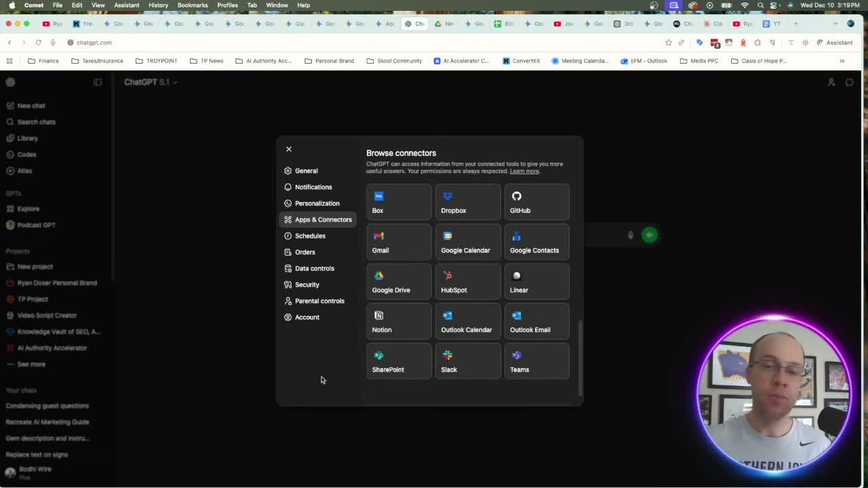Show more bookmarks chevron
This screenshot has width=868, height=488.
coord(842,61)
